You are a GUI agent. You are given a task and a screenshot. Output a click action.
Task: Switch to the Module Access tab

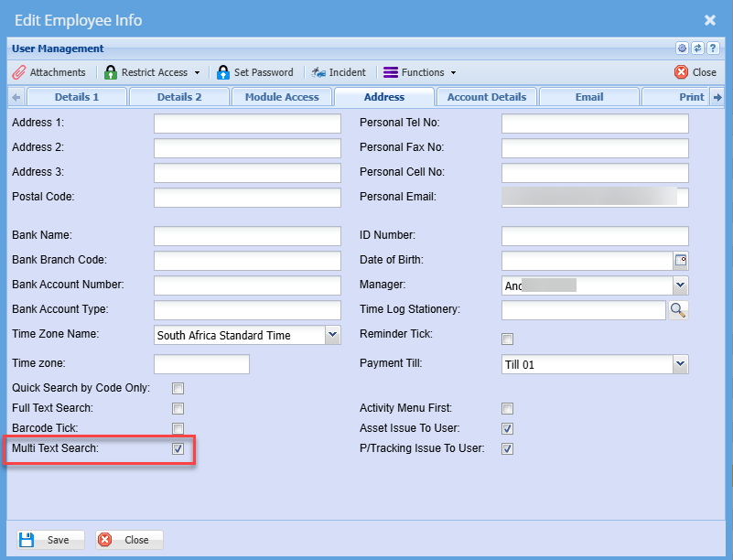[x=282, y=97]
